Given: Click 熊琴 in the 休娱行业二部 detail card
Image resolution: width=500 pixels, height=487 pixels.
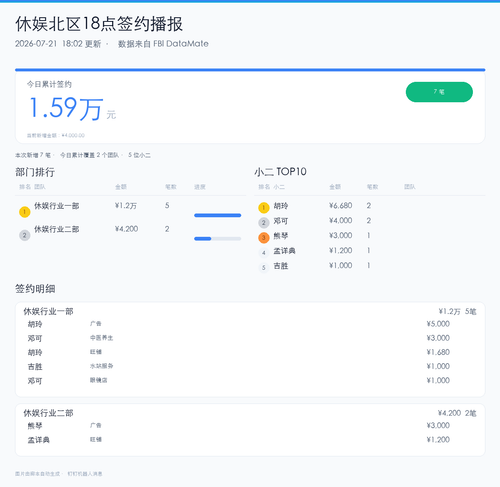Looking at the screenshot, I should [x=35, y=426].
